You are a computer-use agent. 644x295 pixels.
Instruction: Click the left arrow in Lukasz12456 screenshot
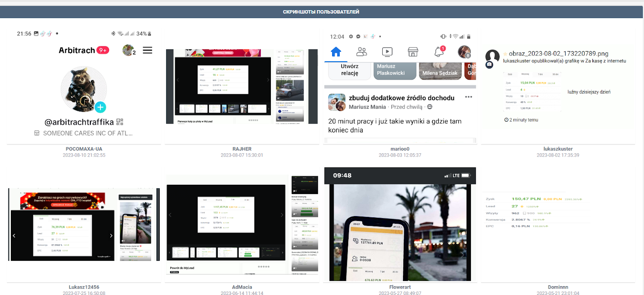click(x=14, y=236)
